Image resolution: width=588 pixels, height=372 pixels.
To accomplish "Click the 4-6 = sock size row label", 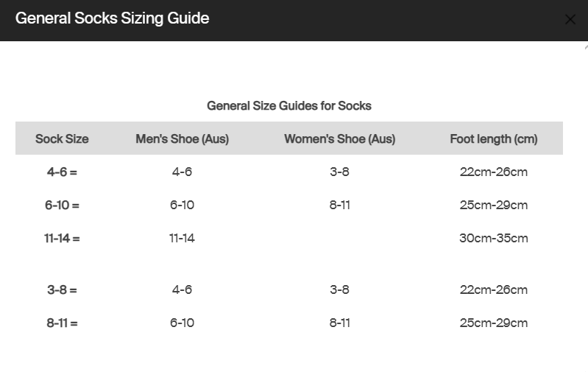I will pos(62,172).
